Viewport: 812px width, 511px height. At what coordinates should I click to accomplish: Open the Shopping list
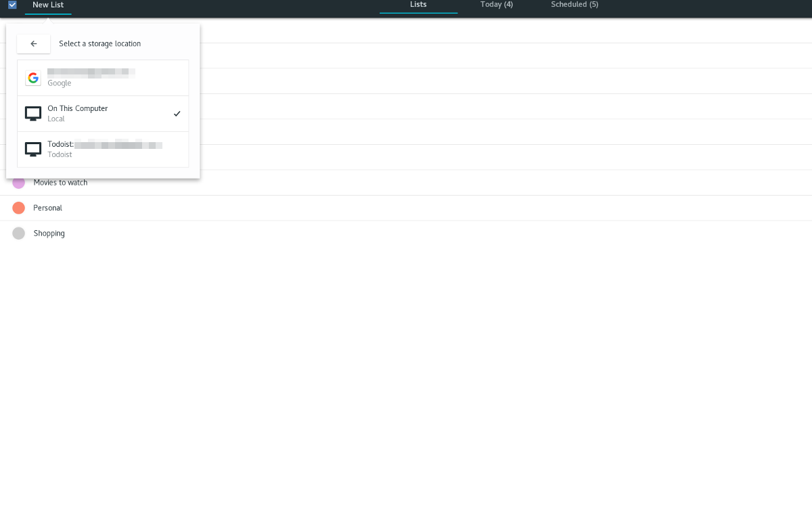point(406,234)
